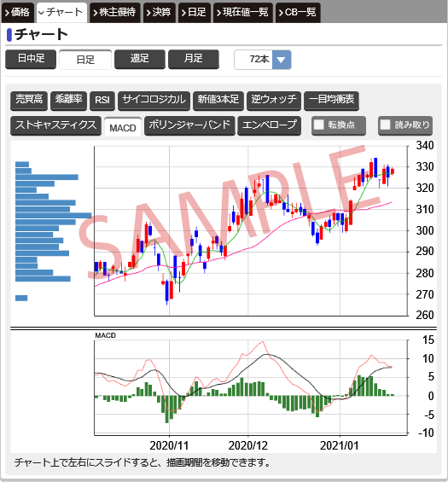Open the 株主優待 tab
Screen dimensions: 448x482
[114, 12]
